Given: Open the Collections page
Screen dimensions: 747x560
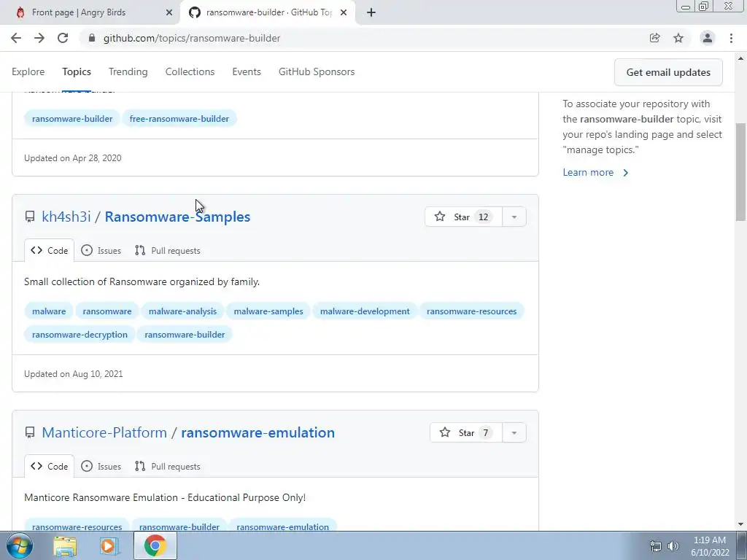Looking at the screenshot, I should (x=190, y=71).
